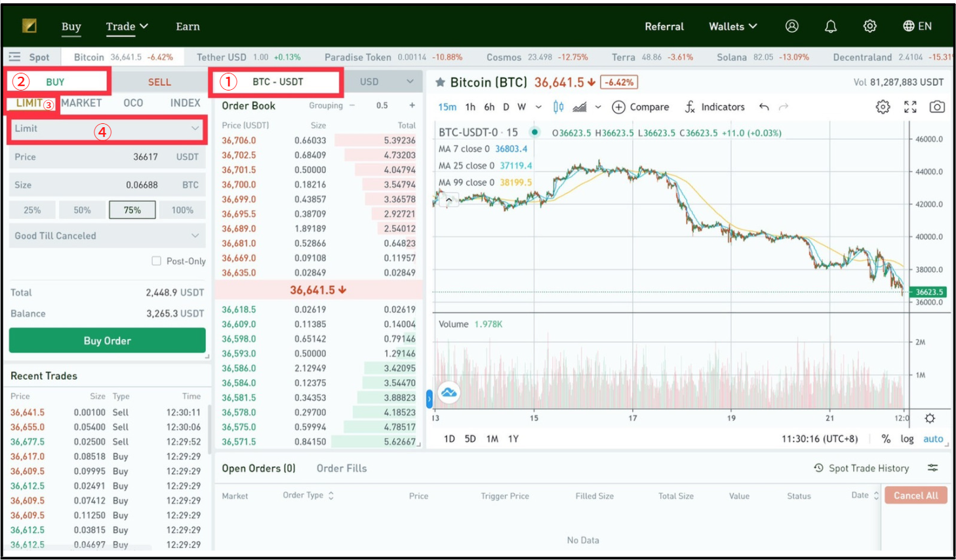This screenshot has height=560, width=956.
Task: Open settings gear in top navigation
Action: 870,26
